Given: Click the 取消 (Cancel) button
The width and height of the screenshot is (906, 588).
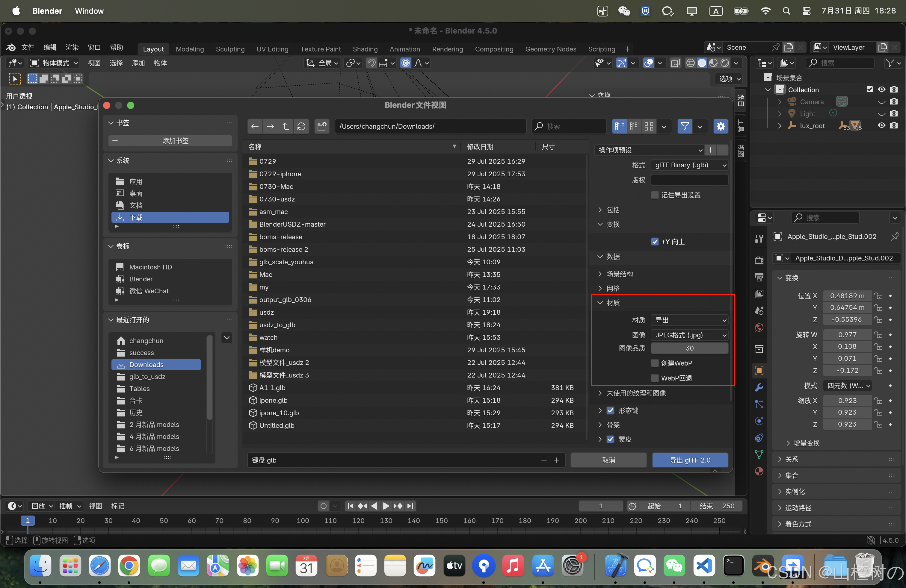Looking at the screenshot, I should click(608, 460).
